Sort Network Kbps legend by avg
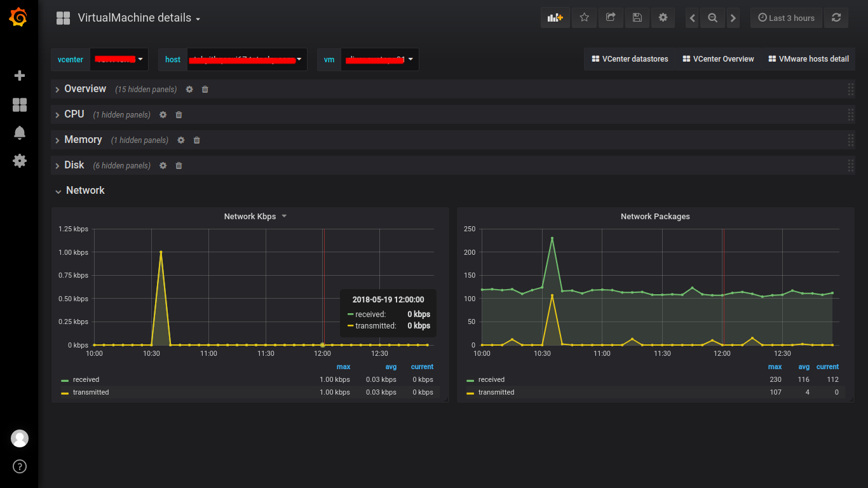Screen dimensions: 868x488 click(391, 367)
